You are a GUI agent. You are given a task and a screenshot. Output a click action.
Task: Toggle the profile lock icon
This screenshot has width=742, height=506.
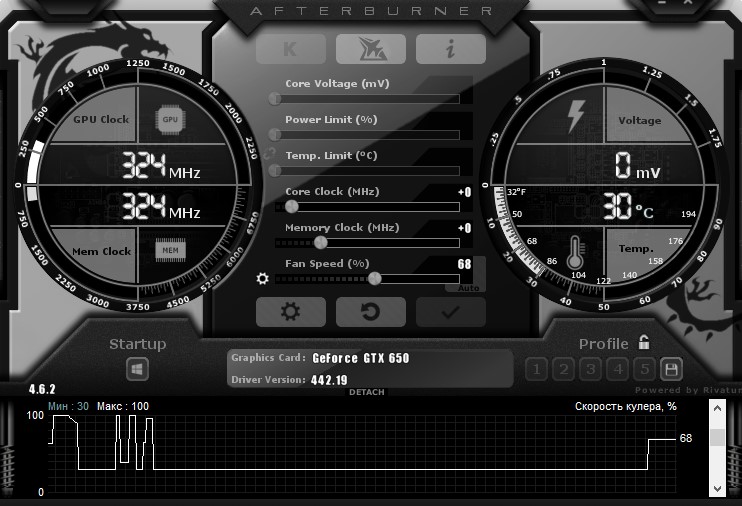pos(644,342)
